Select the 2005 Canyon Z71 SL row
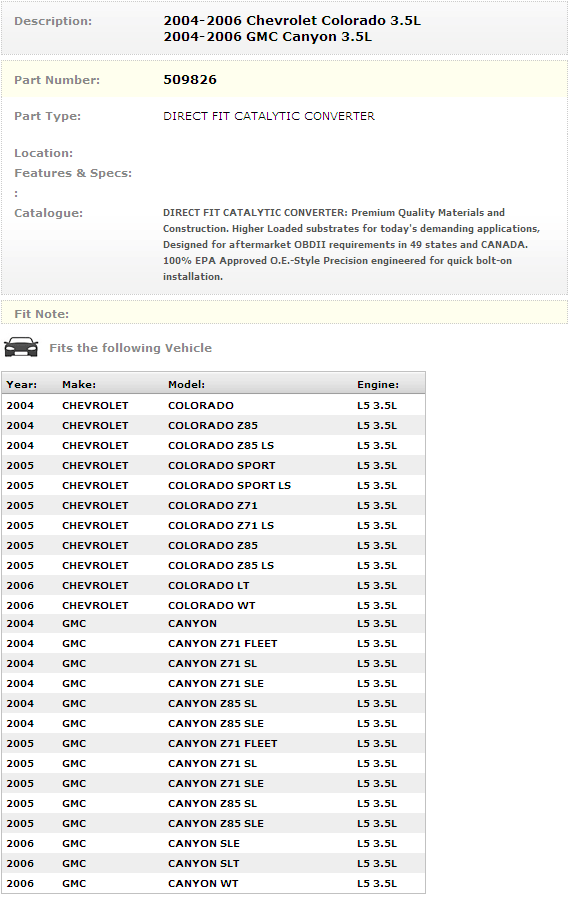 [213, 763]
